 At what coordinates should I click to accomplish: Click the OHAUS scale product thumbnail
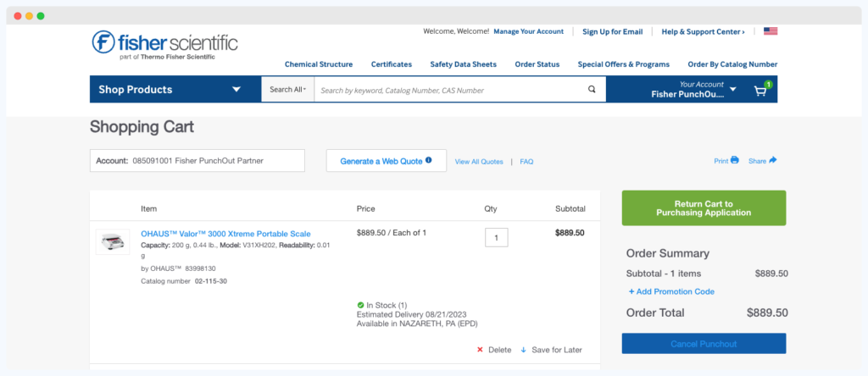point(113,241)
